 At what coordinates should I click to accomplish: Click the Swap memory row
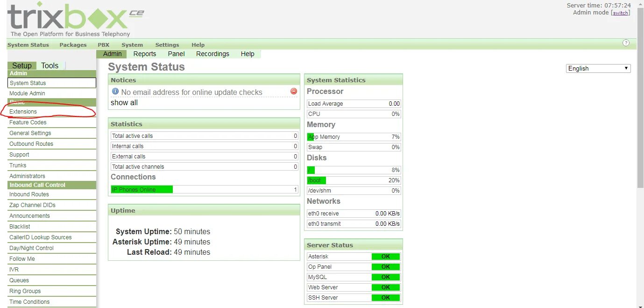tap(354, 147)
